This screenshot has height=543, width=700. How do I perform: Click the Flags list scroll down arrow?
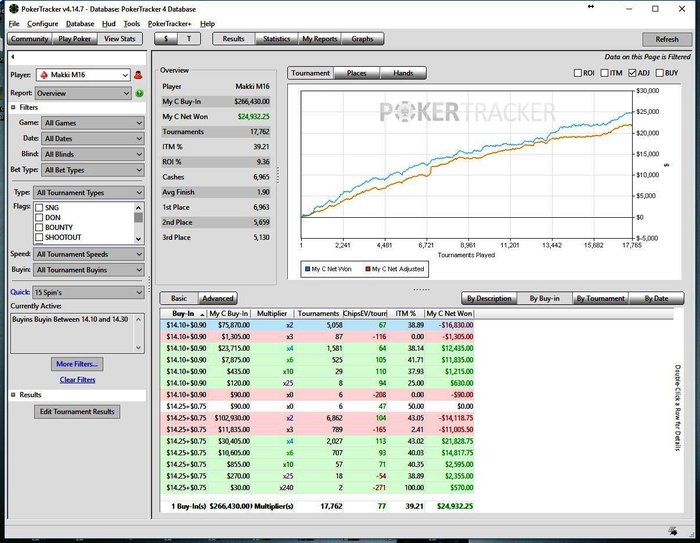pyautogui.click(x=138, y=239)
